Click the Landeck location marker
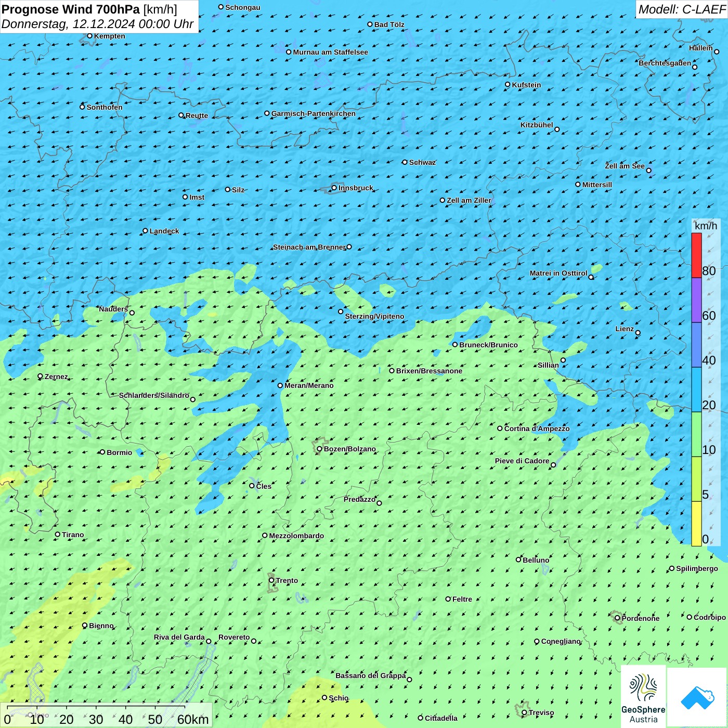Screen dimensions: 728x728 145,231
